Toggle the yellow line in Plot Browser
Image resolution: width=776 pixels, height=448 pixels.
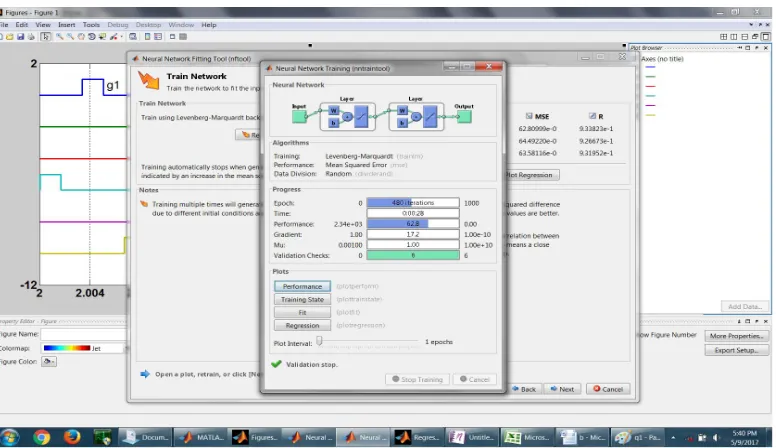[x=650, y=115]
